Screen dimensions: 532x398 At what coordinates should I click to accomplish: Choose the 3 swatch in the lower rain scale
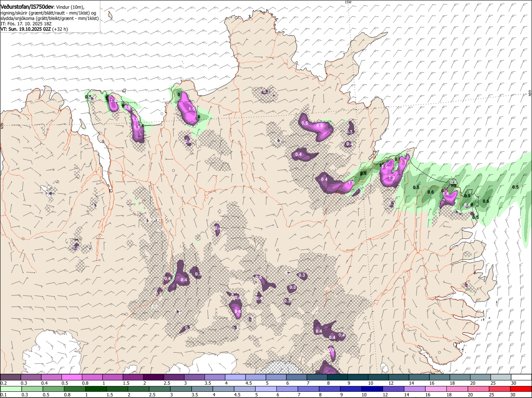(x=180, y=389)
